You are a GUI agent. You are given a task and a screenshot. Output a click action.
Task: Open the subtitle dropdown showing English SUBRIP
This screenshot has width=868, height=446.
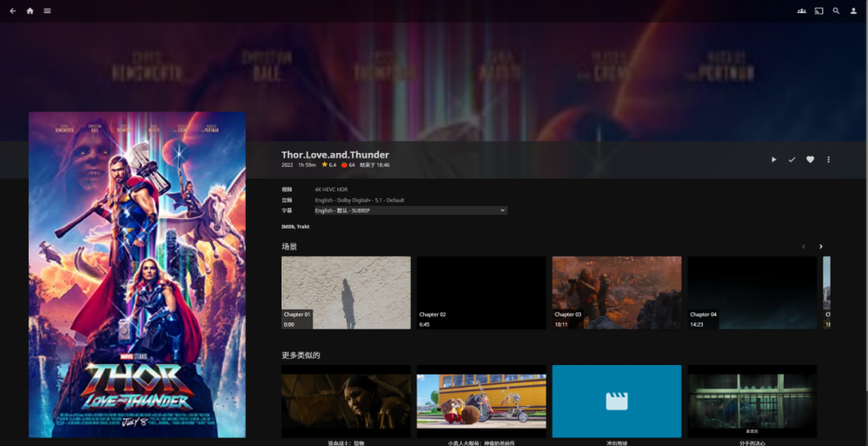[410, 210]
